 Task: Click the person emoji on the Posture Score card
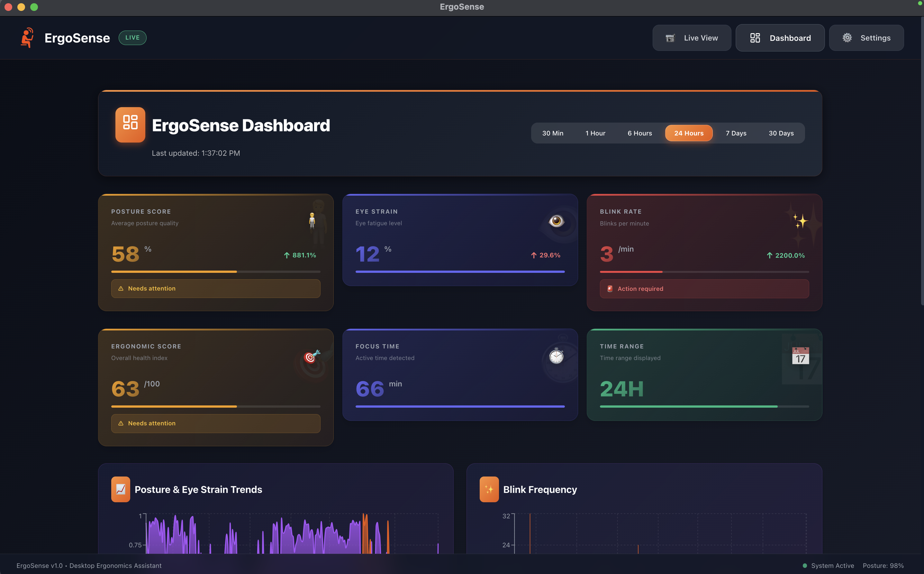(312, 220)
